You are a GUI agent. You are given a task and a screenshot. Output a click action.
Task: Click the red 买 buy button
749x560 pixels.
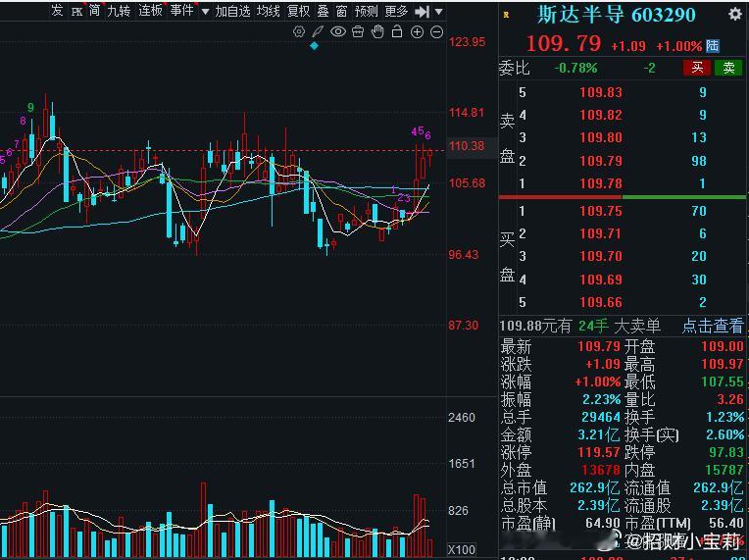697,68
